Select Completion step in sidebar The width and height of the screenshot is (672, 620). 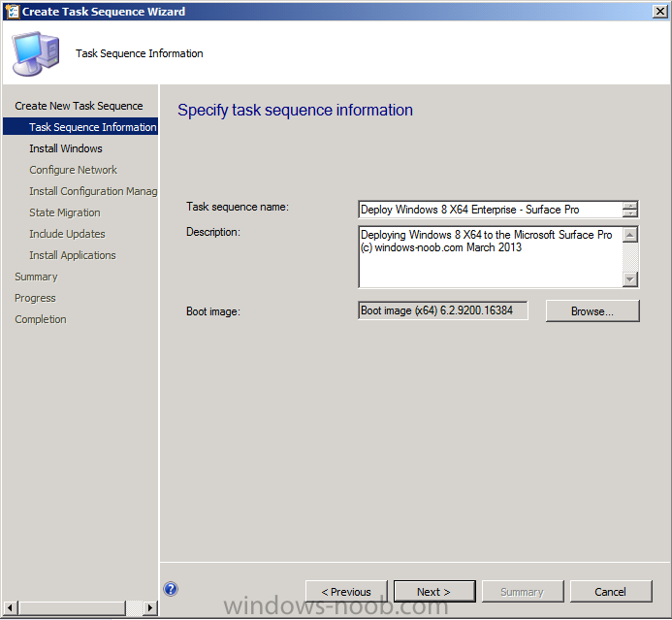41,319
